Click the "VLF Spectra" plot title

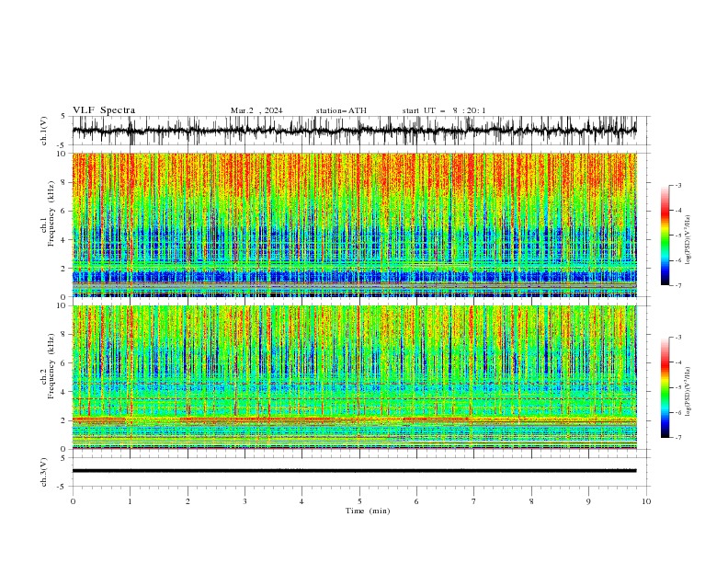pos(104,110)
